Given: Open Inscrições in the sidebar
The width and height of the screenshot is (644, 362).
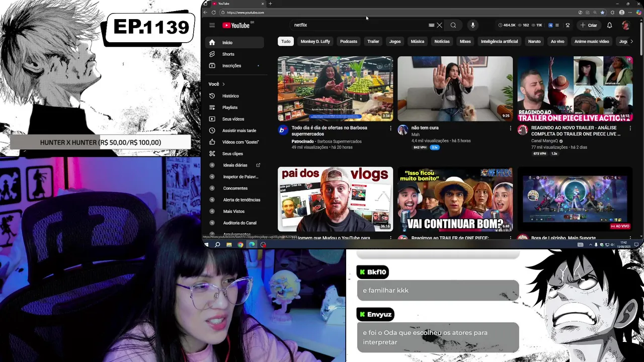Looking at the screenshot, I should tap(235, 66).
